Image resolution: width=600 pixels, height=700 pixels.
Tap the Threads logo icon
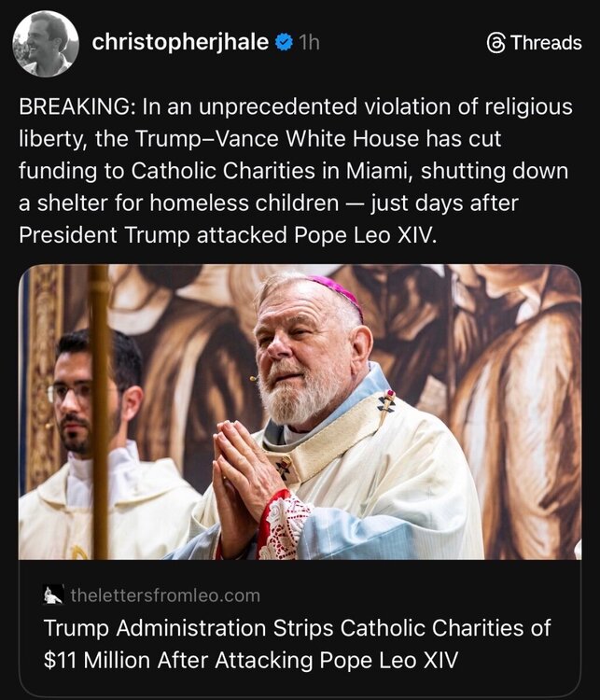click(496, 43)
